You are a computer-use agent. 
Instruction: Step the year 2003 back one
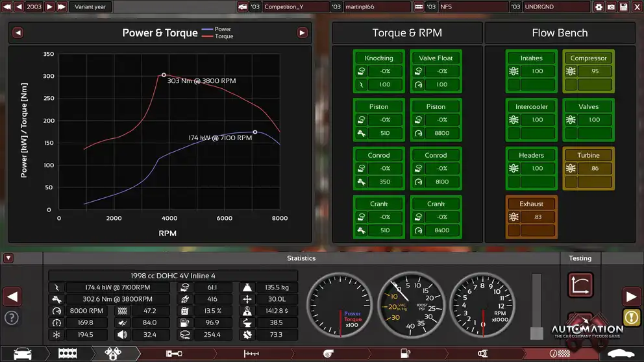click(x=19, y=6)
